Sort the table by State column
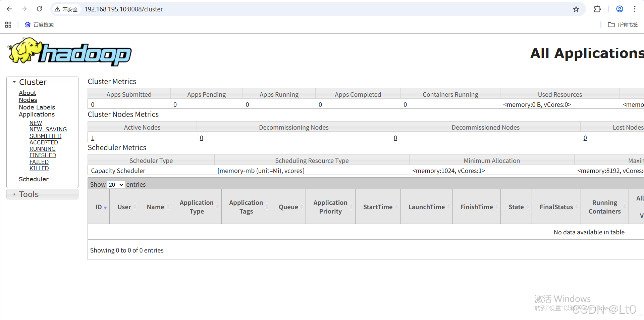Screen dimensions: 644x320 click(x=516, y=207)
